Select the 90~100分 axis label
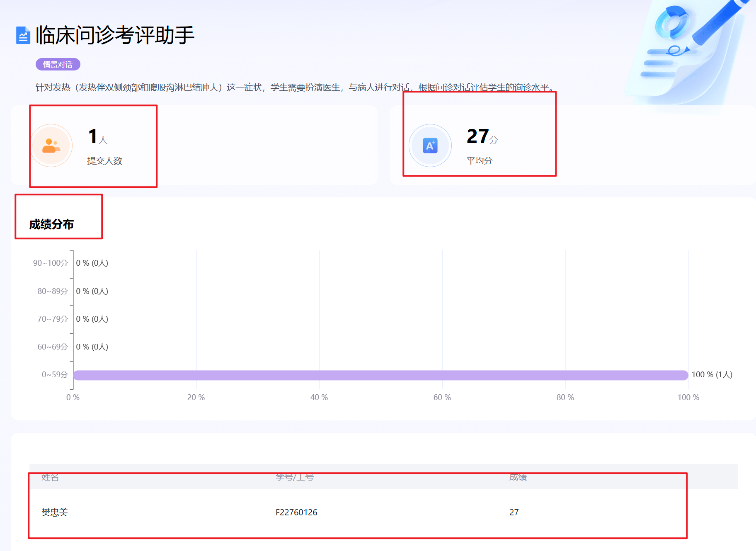 click(50, 263)
